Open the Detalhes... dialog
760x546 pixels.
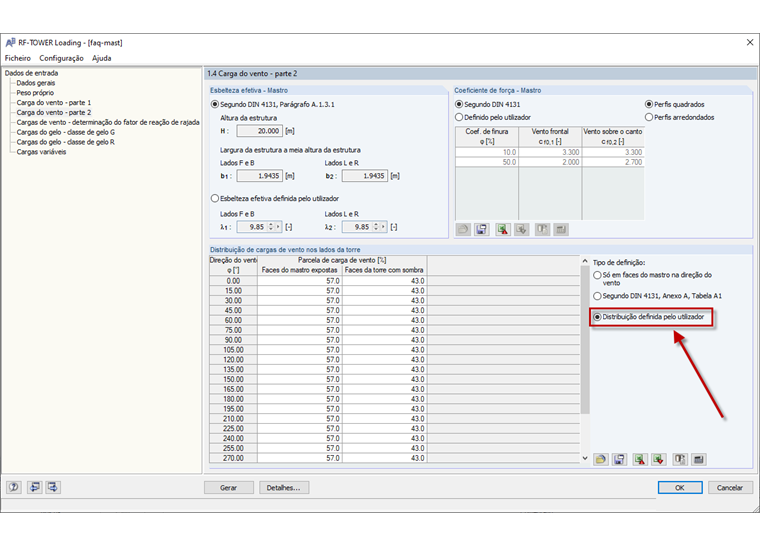point(284,487)
